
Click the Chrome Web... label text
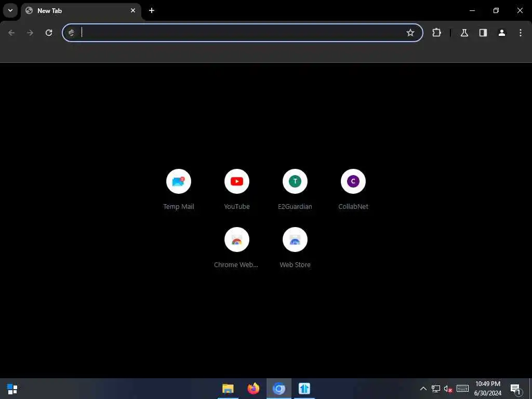point(236,264)
